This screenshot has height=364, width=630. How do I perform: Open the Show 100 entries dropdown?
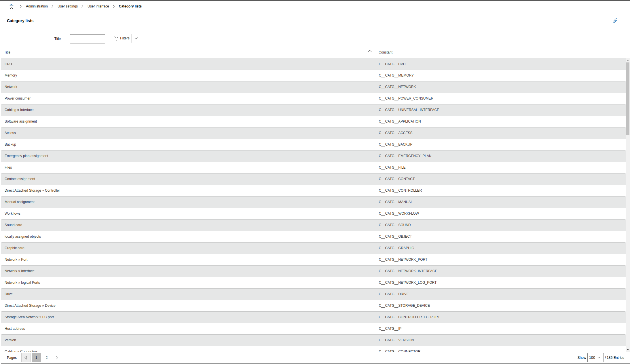(595, 358)
